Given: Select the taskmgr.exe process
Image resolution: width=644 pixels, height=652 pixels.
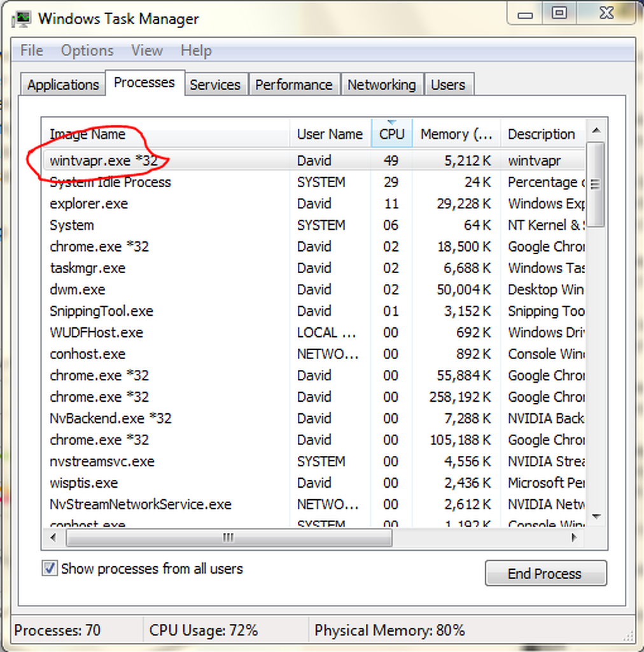Looking at the screenshot, I should pos(314,268).
